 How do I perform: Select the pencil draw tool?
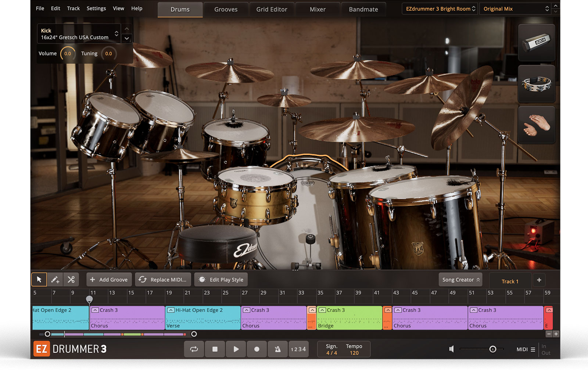(x=55, y=280)
